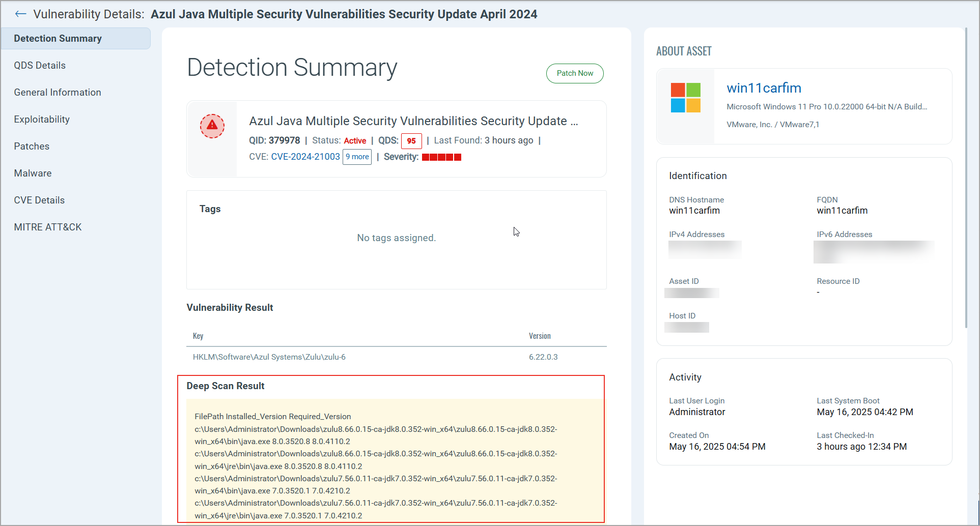
Task: Click Created On May 16, 2025 04:54 PM
Action: pyautogui.click(x=717, y=447)
